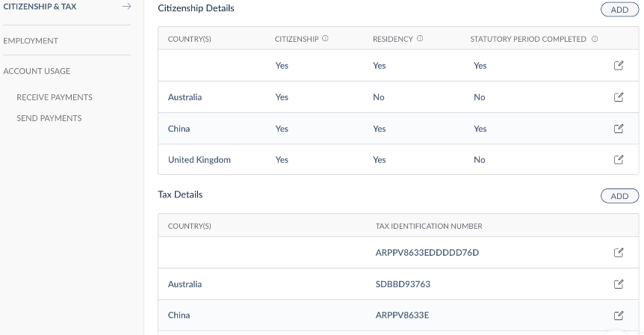Go to the Employment section
The image size is (644, 335).
31,40
